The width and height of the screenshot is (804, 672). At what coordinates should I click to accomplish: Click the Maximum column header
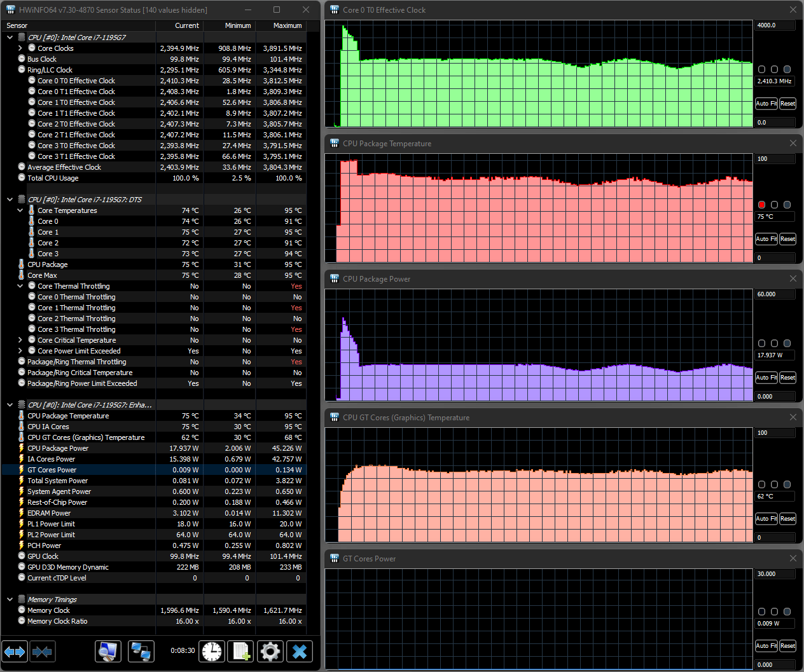[x=287, y=25]
